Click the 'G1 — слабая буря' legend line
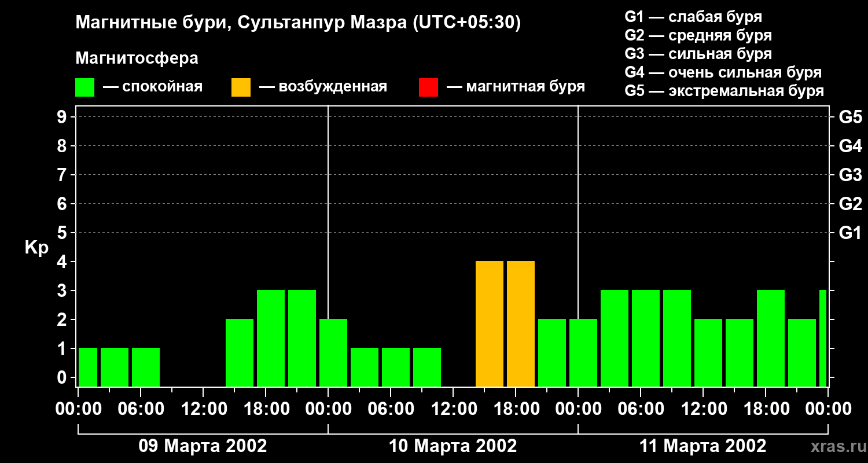868x463 pixels. (x=693, y=17)
